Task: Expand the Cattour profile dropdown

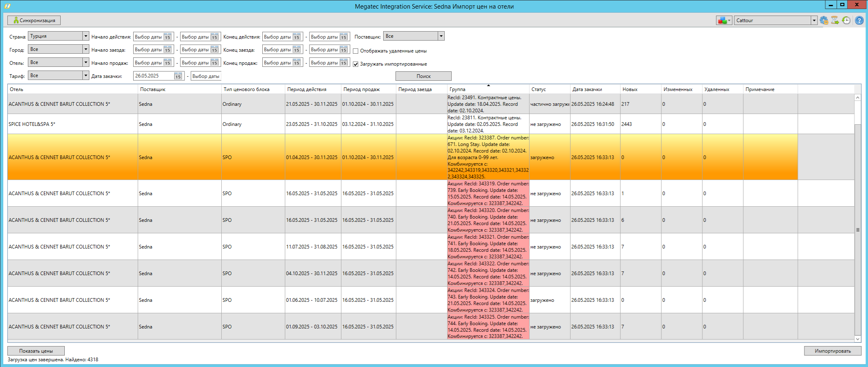Action: [x=814, y=21]
